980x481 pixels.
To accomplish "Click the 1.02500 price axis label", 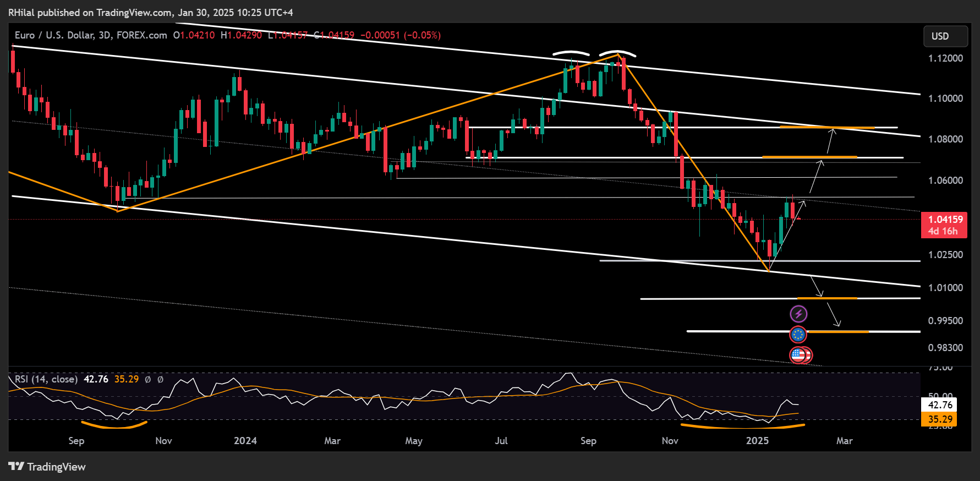I will click(x=945, y=255).
